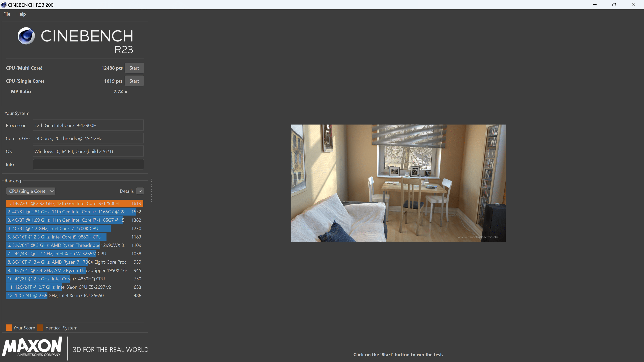This screenshot has height=362, width=644.
Task: Click into the Info input field
Action: (88, 164)
